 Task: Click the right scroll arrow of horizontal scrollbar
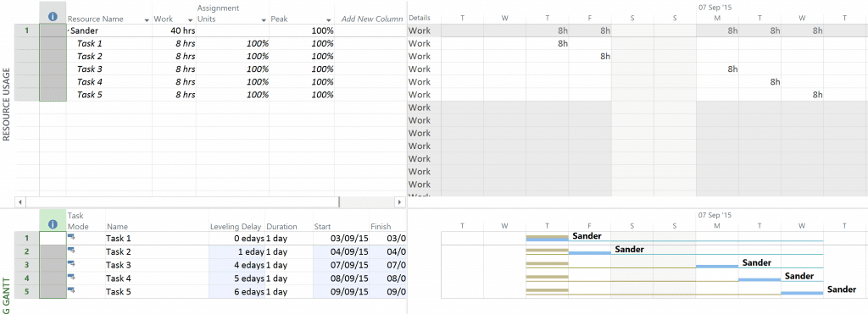[400, 202]
